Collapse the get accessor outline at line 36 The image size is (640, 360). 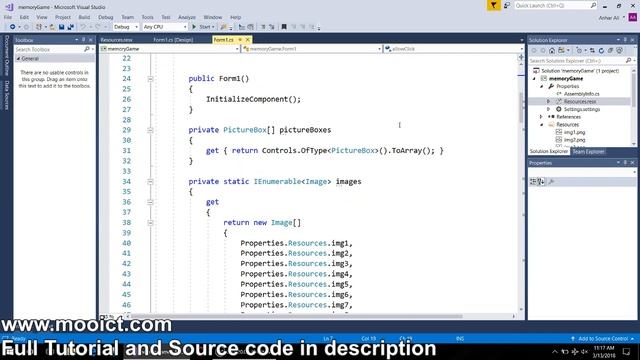click(150, 202)
